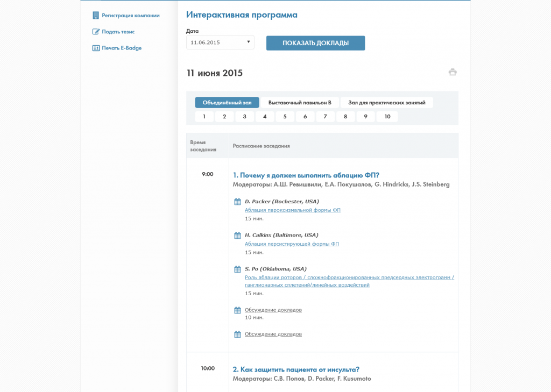The width and height of the screenshot is (551, 392).
Task: Select hall tab 6
Action: pos(305,117)
